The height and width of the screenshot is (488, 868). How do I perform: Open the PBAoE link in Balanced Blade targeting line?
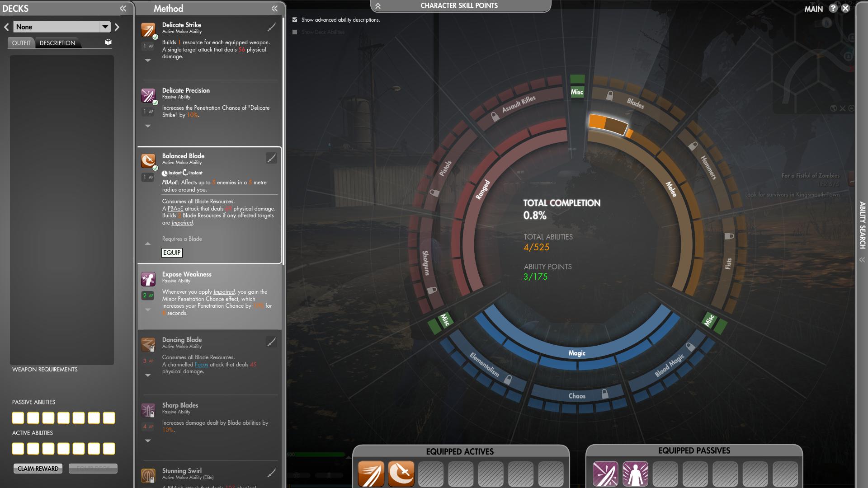(170, 183)
